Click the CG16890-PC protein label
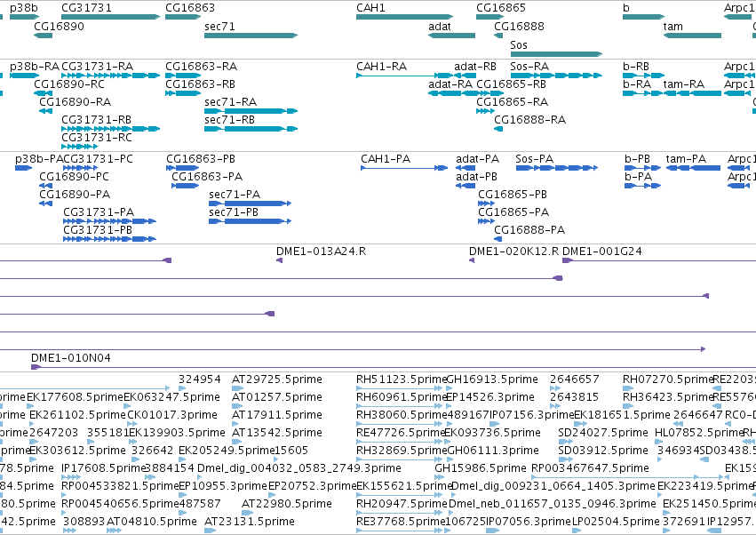Screen dimensions: 756x535 [75, 177]
